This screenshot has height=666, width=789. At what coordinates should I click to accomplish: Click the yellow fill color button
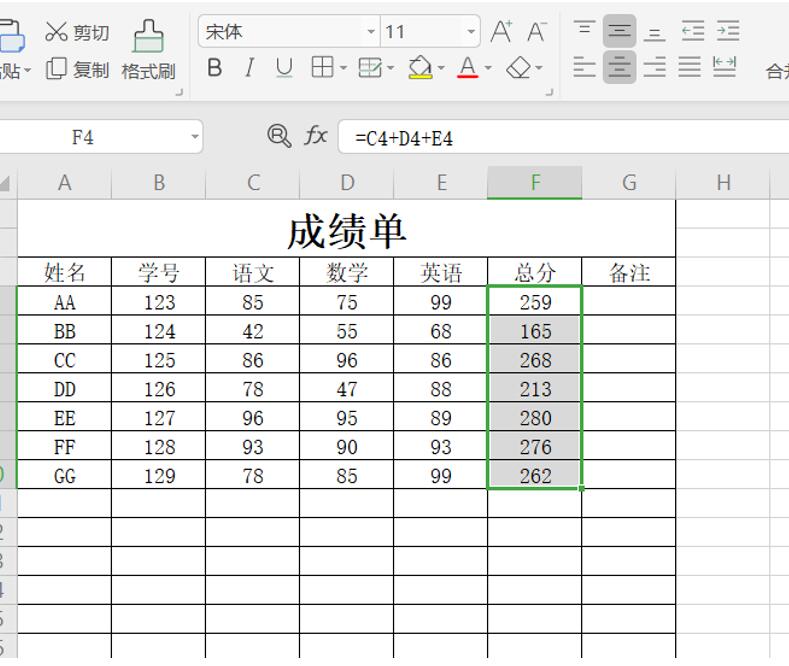tap(420, 68)
